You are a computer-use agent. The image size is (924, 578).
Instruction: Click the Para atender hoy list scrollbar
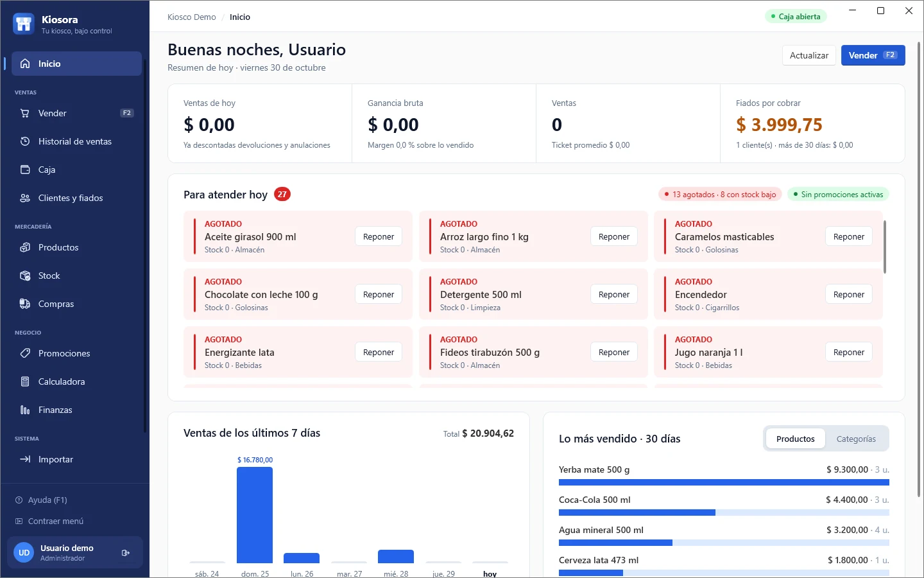tap(885, 247)
